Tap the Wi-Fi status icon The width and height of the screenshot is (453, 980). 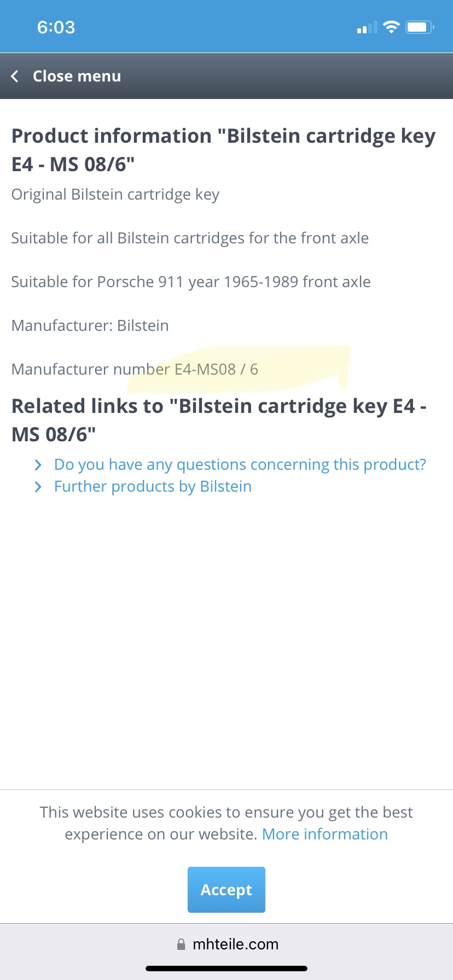391,27
